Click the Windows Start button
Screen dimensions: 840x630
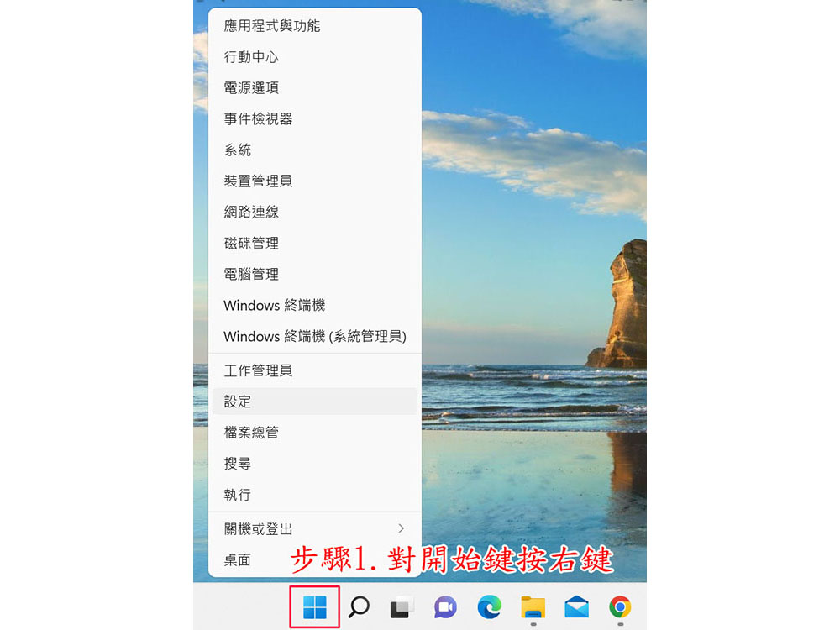314,606
